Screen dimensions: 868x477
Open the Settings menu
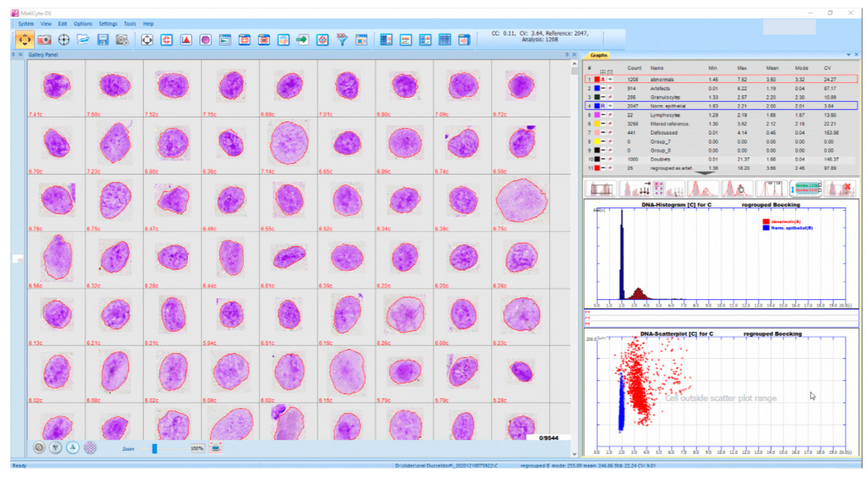pyautogui.click(x=108, y=24)
